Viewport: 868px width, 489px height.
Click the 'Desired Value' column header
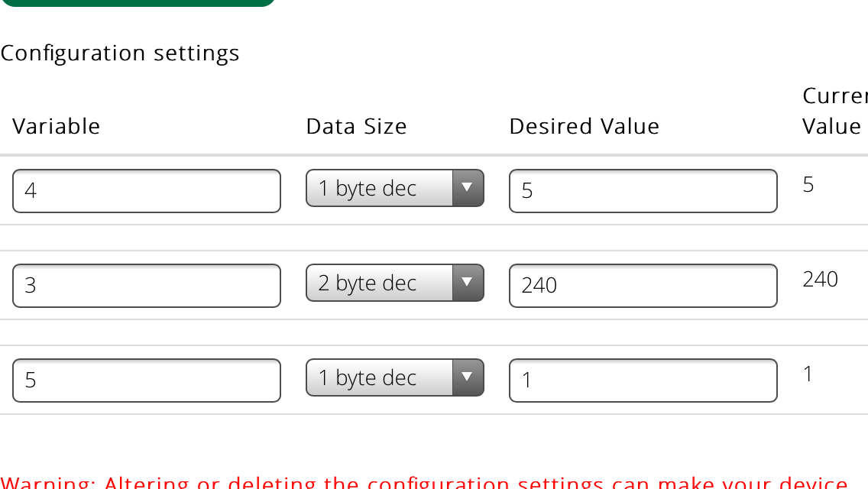[x=584, y=126]
